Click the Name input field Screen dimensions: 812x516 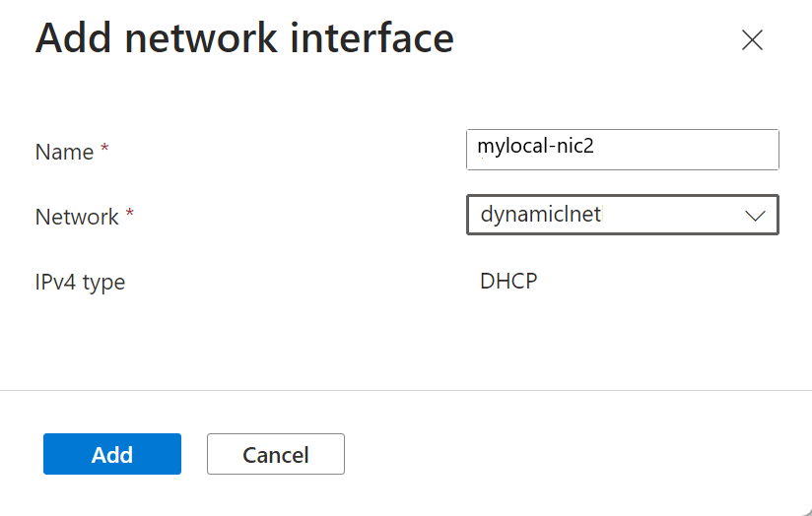(x=622, y=150)
